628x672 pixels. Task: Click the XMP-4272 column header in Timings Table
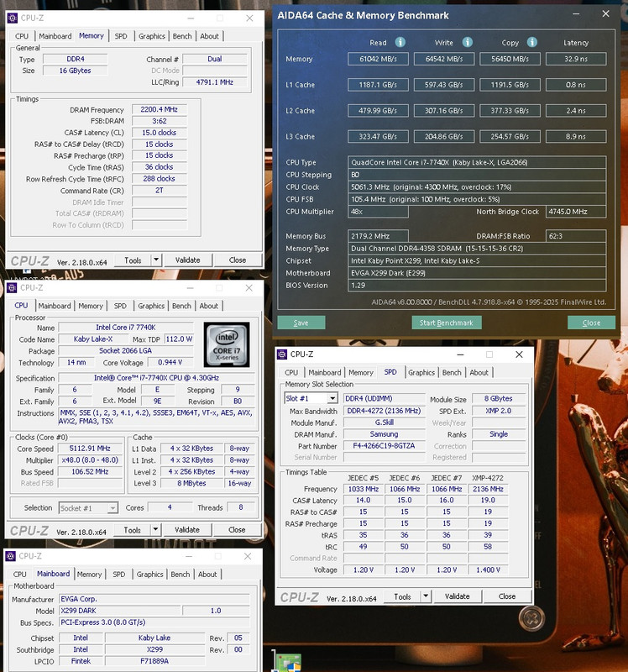[x=488, y=478]
